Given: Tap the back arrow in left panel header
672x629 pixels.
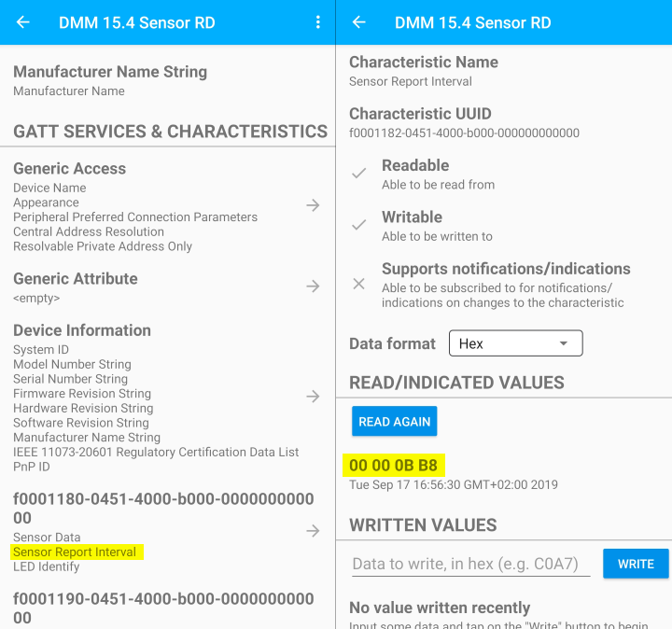Looking at the screenshot, I should [23, 22].
